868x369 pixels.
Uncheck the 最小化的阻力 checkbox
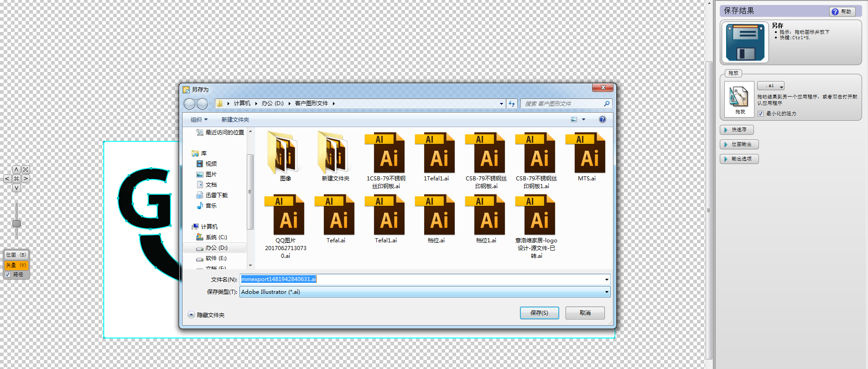coord(760,114)
